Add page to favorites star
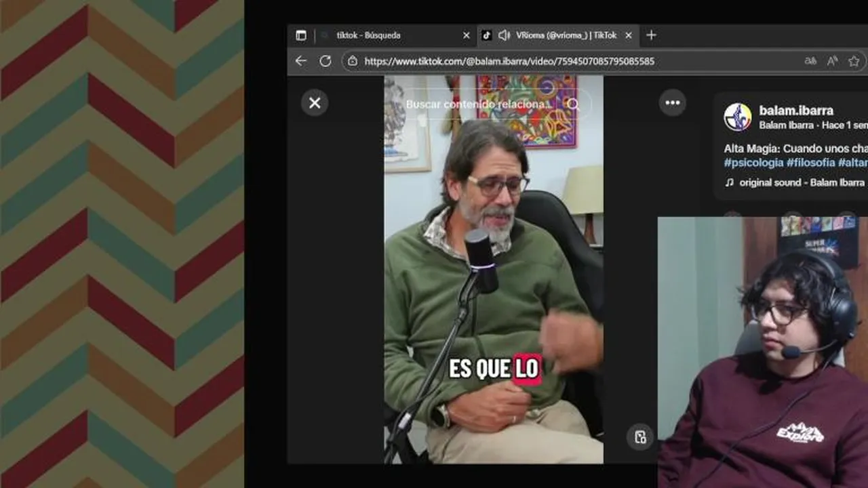This screenshot has height=488, width=868. coord(854,61)
